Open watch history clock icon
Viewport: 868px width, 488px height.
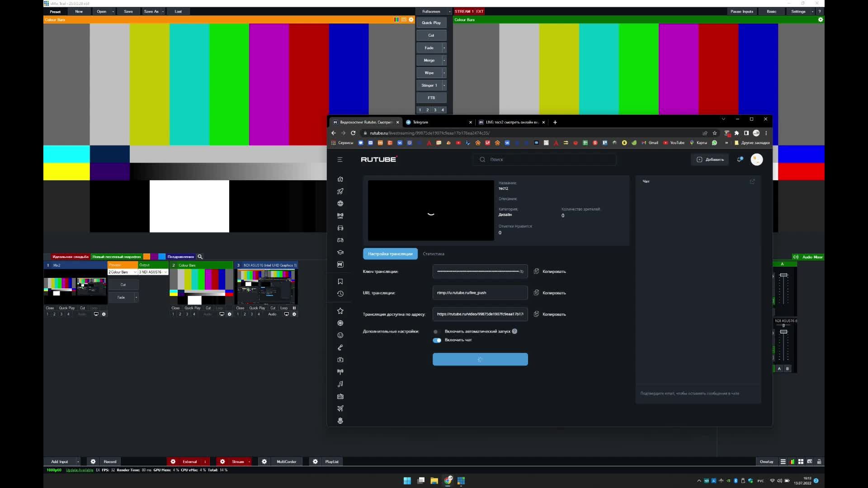tap(340, 294)
